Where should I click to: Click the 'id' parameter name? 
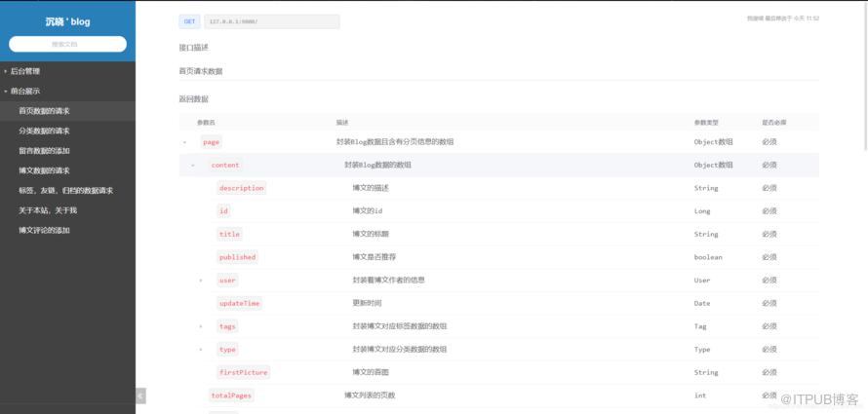pyautogui.click(x=223, y=211)
